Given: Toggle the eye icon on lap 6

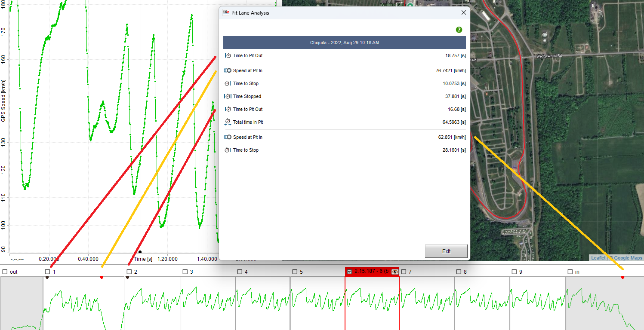Looking at the screenshot, I should click(x=395, y=272).
